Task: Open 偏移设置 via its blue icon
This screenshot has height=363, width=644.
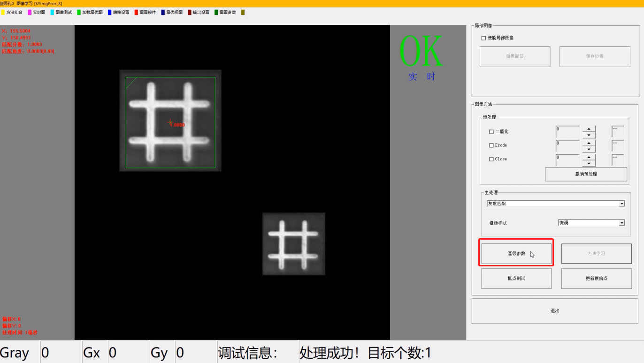Action: coord(110,12)
